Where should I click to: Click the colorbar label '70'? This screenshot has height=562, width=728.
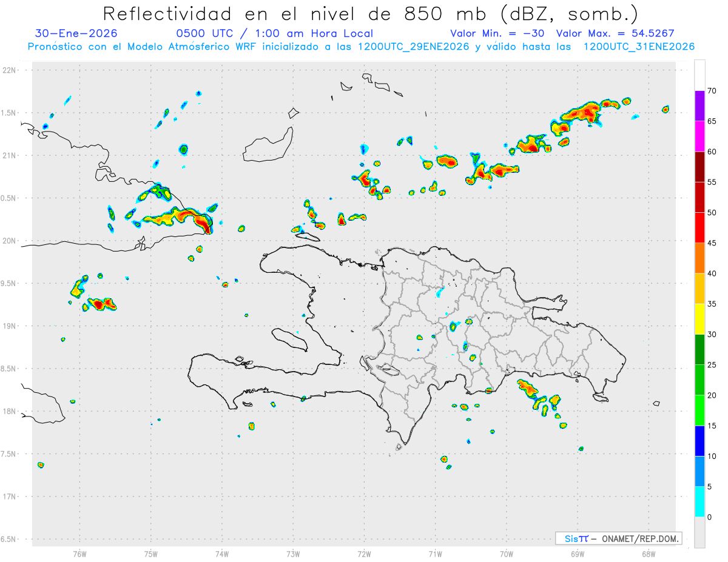(712, 91)
